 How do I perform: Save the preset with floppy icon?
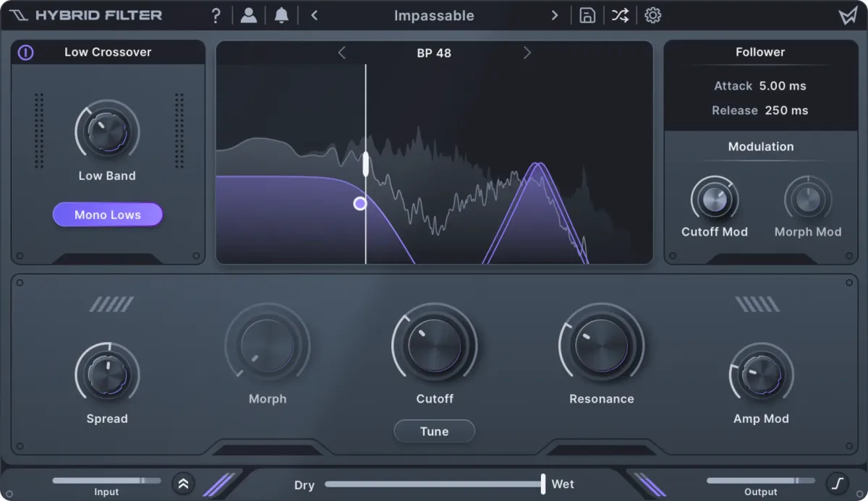tap(587, 16)
